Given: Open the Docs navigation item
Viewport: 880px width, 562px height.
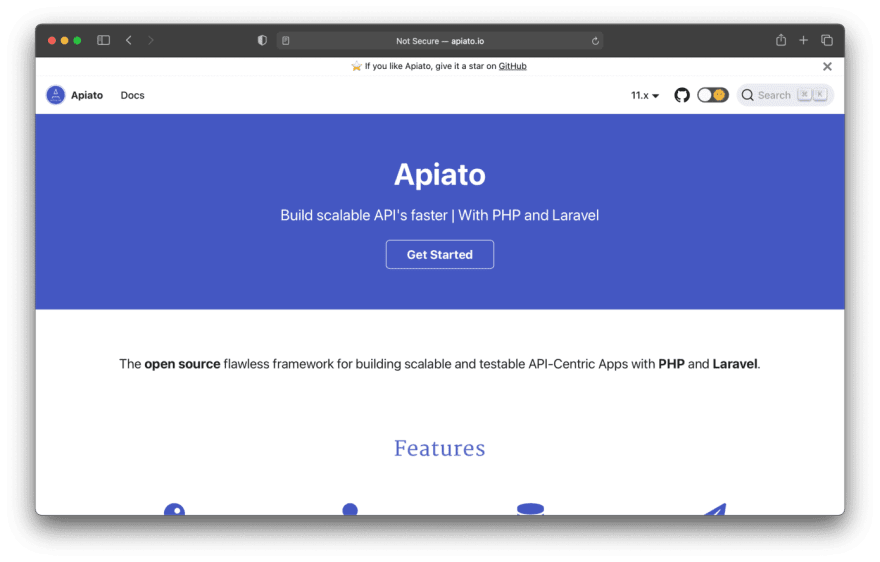Looking at the screenshot, I should coord(132,95).
